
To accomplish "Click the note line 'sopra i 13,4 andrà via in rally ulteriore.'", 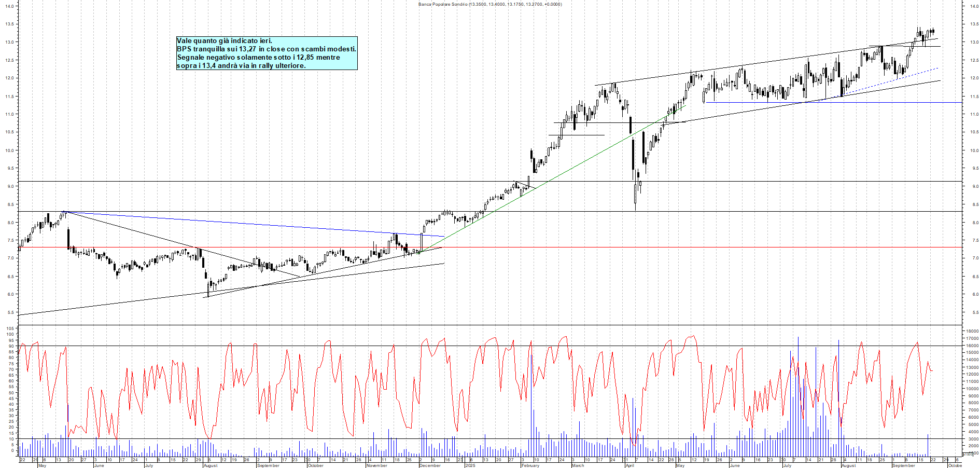I will click(x=241, y=65).
